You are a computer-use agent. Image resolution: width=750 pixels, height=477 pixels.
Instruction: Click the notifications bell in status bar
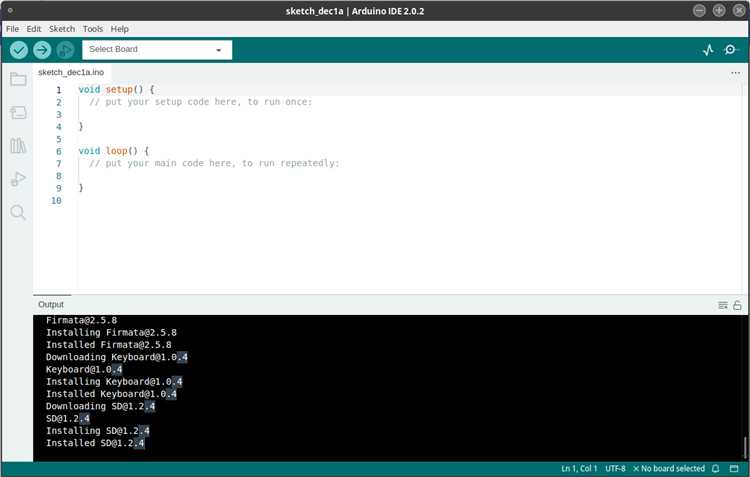pyautogui.click(x=716, y=468)
